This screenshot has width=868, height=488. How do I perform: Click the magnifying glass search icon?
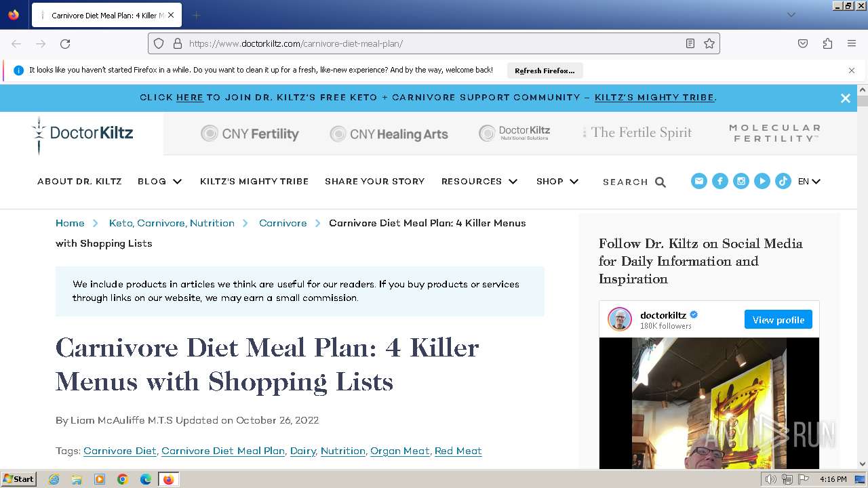(660, 182)
